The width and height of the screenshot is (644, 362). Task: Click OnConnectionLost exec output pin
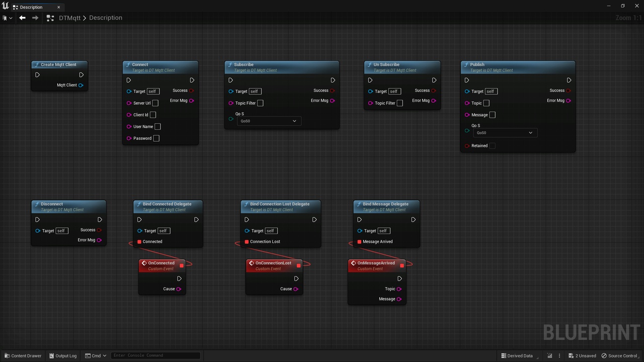tap(296, 279)
